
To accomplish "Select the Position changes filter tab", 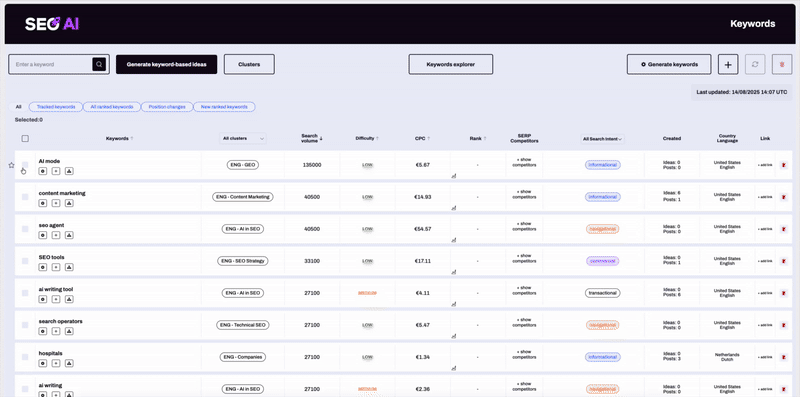I will [x=167, y=107].
